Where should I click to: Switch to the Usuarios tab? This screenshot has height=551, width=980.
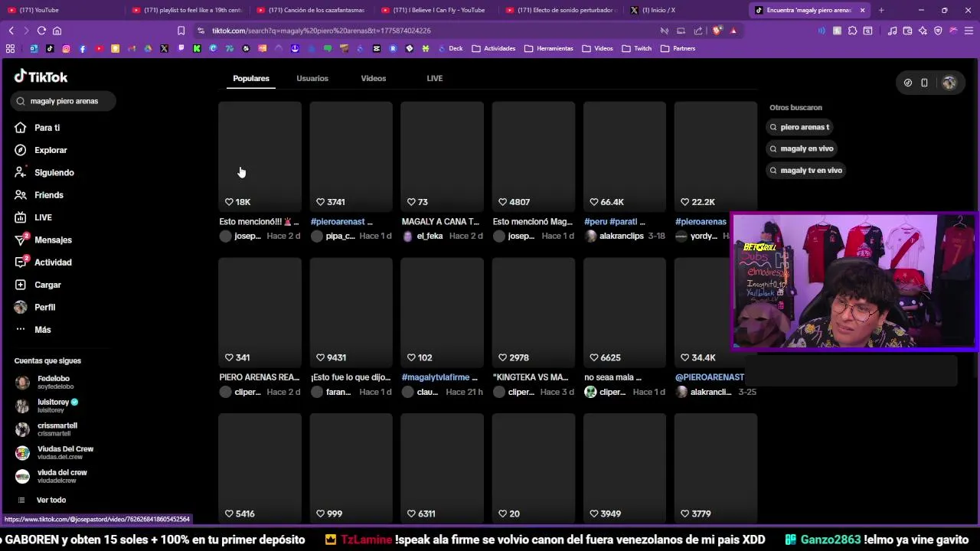pyautogui.click(x=312, y=78)
